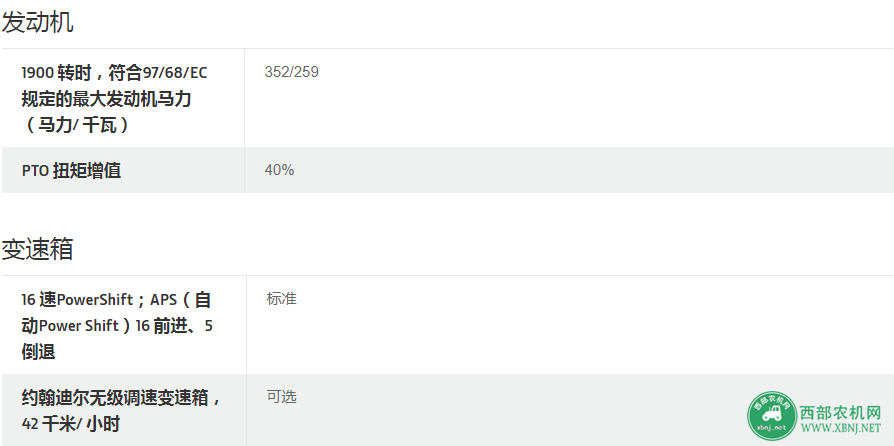Select the 发动机 section heading
The height and width of the screenshot is (446, 894).
(x=38, y=22)
